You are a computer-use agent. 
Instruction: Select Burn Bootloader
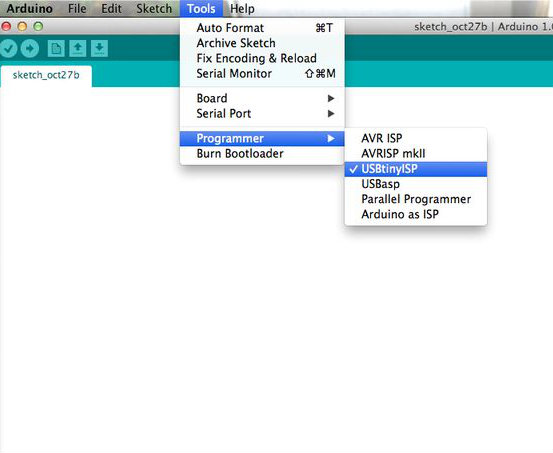click(x=262, y=153)
